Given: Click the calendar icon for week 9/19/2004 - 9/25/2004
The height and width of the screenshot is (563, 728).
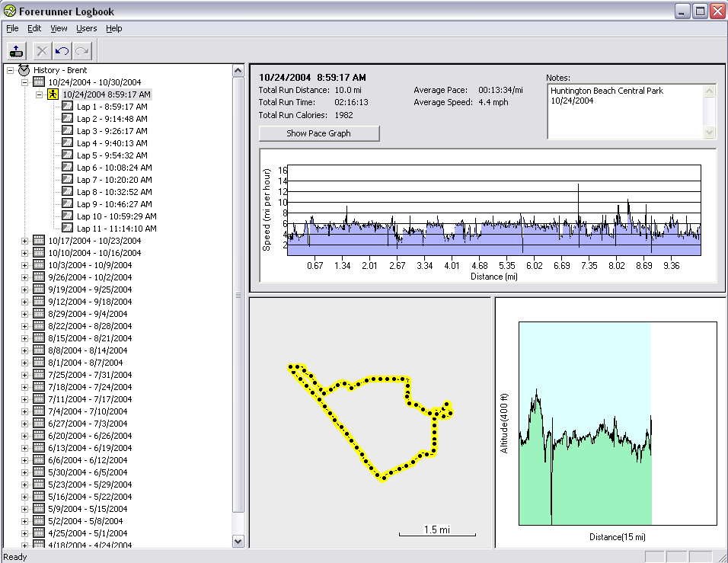Looking at the screenshot, I should pyautogui.click(x=39, y=289).
